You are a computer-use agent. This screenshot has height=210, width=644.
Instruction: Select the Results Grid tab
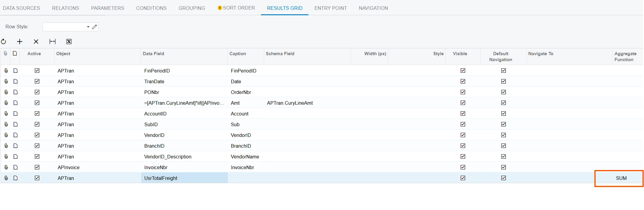pyautogui.click(x=285, y=8)
